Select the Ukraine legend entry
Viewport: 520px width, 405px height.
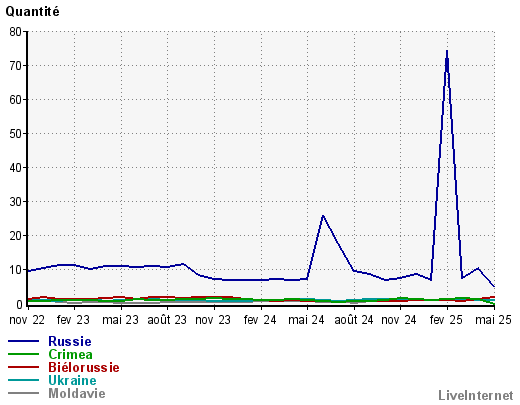point(72,380)
